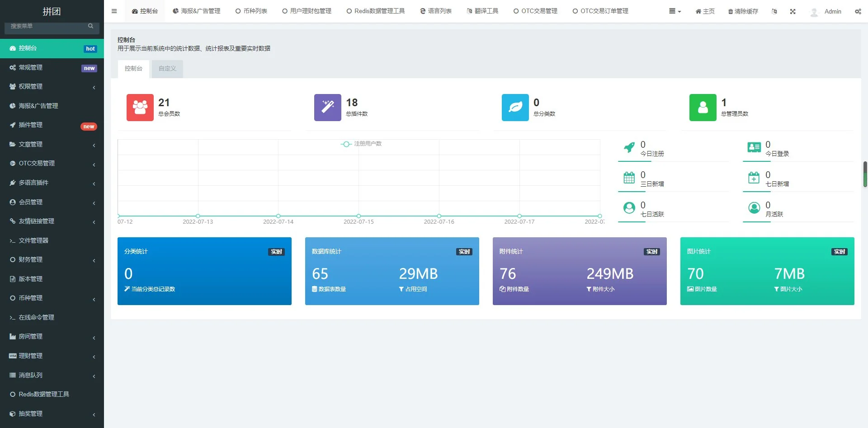Image resolution: width=868 pixels, height=428 pixels.
Task: Toggle the 注册用户数 chart legend series
Action: (x=361, y=144)
